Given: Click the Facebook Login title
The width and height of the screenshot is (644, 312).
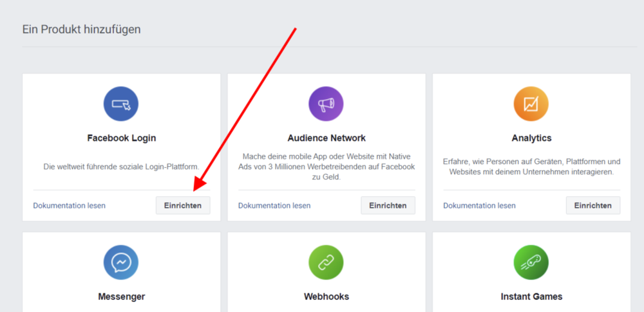Looking at the screenshot, I should 122,138.
